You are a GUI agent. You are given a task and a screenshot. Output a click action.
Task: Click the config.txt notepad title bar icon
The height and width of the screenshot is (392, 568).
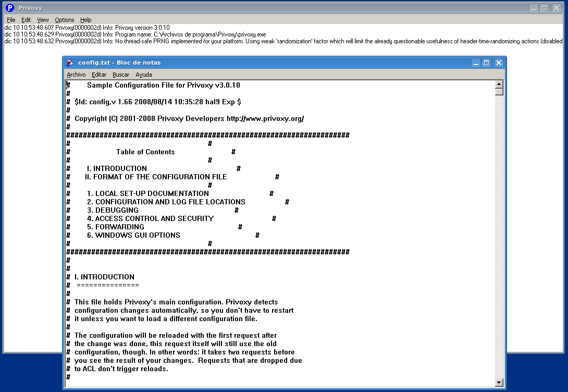[x=69, y=63]
